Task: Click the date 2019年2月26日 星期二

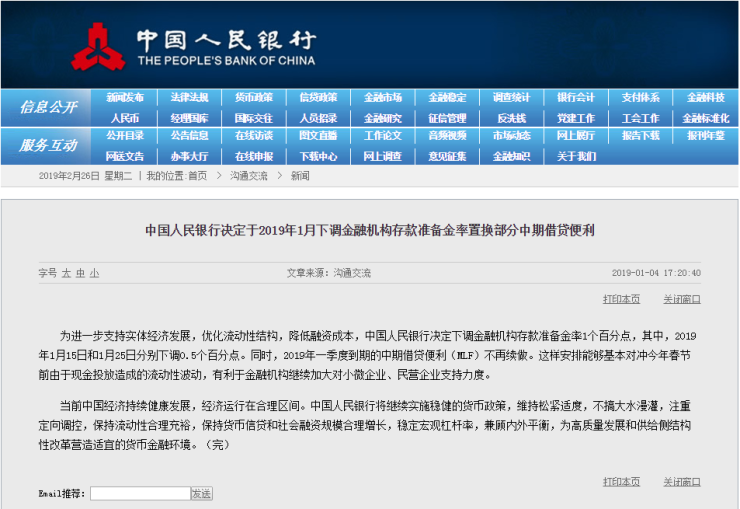Action: pyautogui.click(x=85, y=176)
